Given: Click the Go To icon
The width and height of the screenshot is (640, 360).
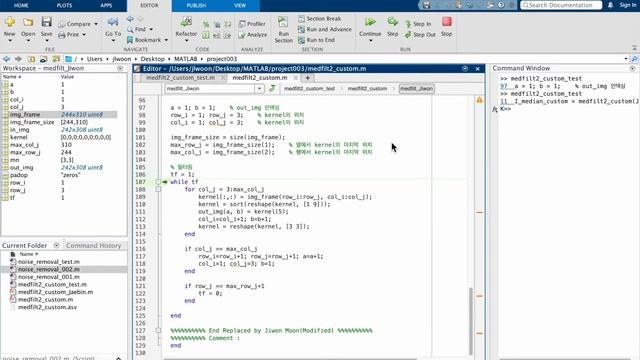Looking at the screenshot, I should point(113,22).
